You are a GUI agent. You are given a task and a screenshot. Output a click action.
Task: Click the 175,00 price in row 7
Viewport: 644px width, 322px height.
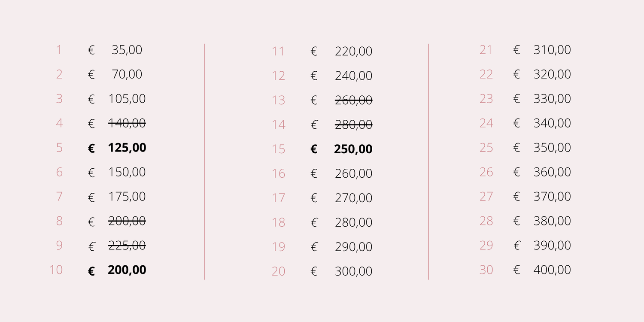(127, 197)
